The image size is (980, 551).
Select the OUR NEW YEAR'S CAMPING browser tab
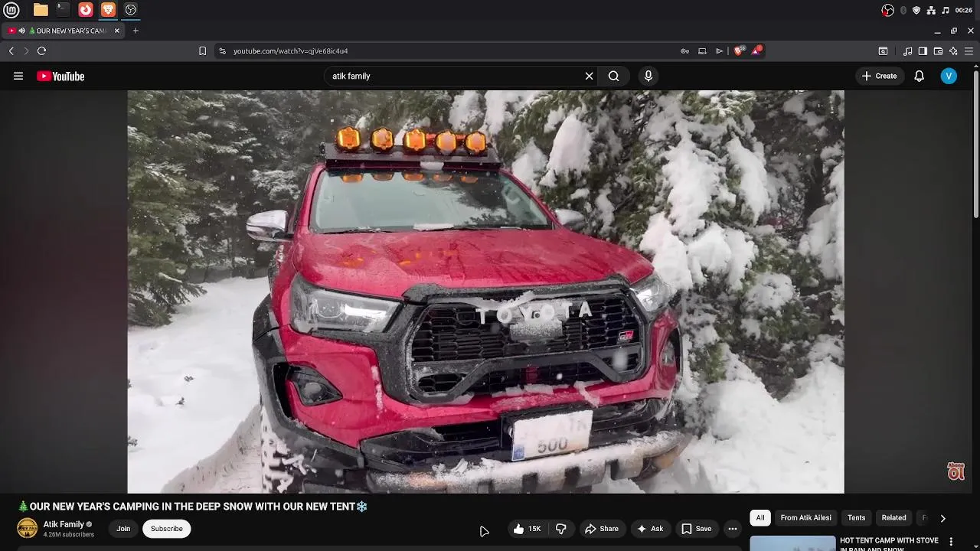(x=64, y=31)
